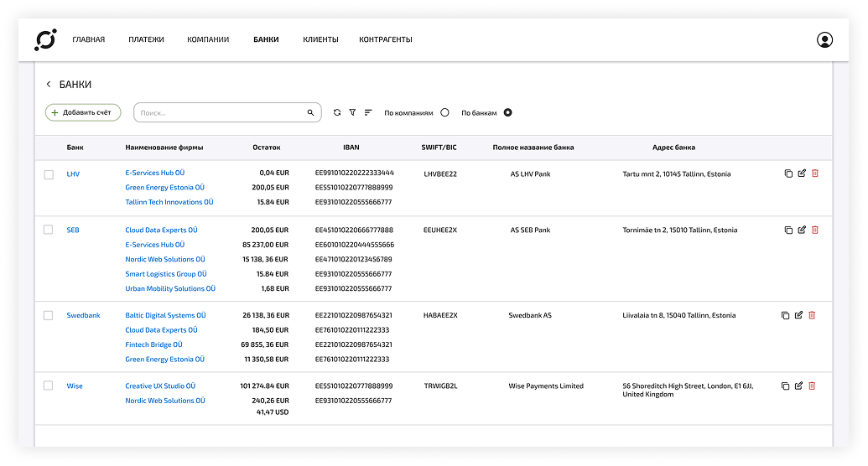Go to the БАНКИ section
Viewport: 868px width, 466px height.
[x=266, y=39]
